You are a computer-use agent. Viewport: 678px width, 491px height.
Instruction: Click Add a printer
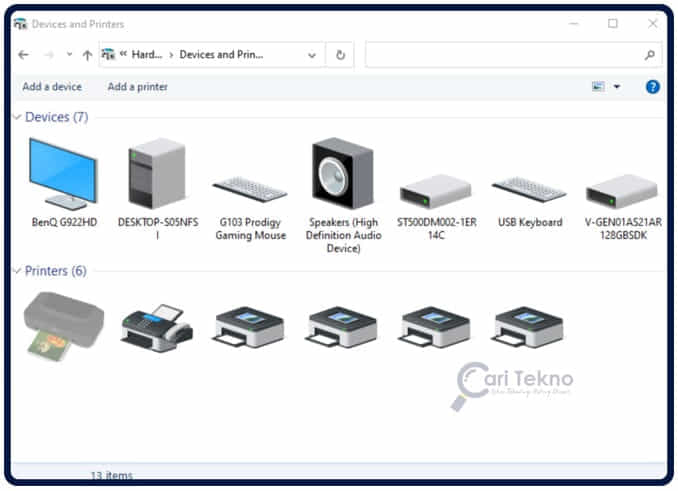138,87
